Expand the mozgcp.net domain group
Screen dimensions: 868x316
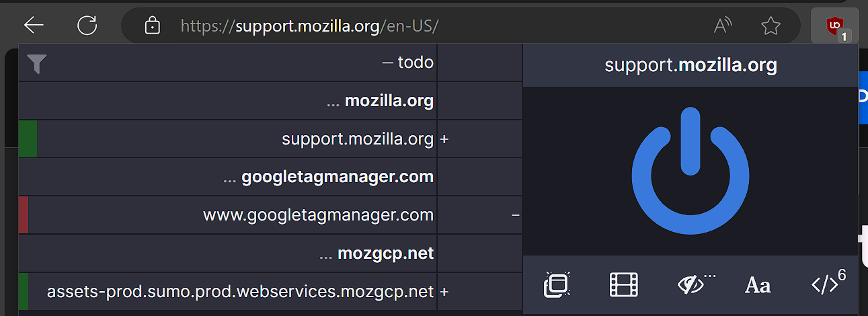click(x=377, y=254)
